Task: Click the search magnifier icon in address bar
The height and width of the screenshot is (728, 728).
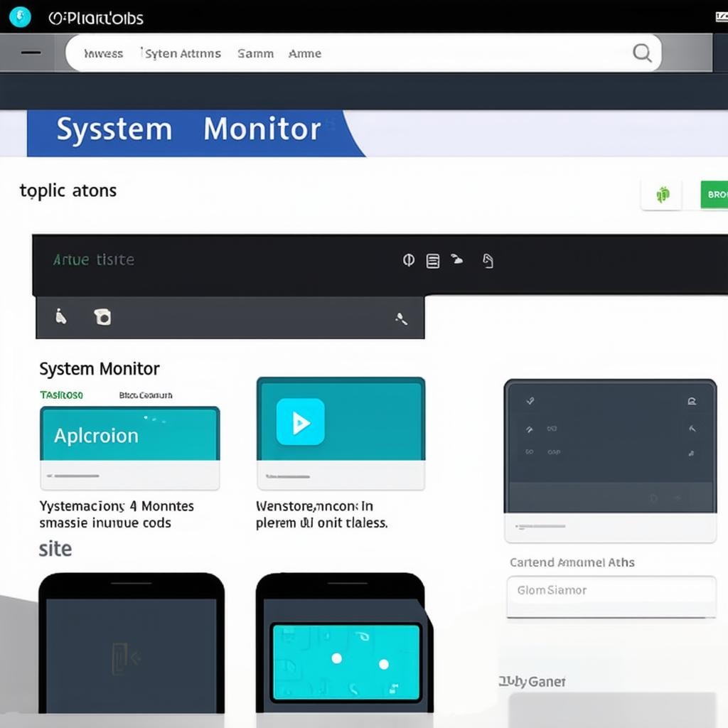Action: coord(641,53)
